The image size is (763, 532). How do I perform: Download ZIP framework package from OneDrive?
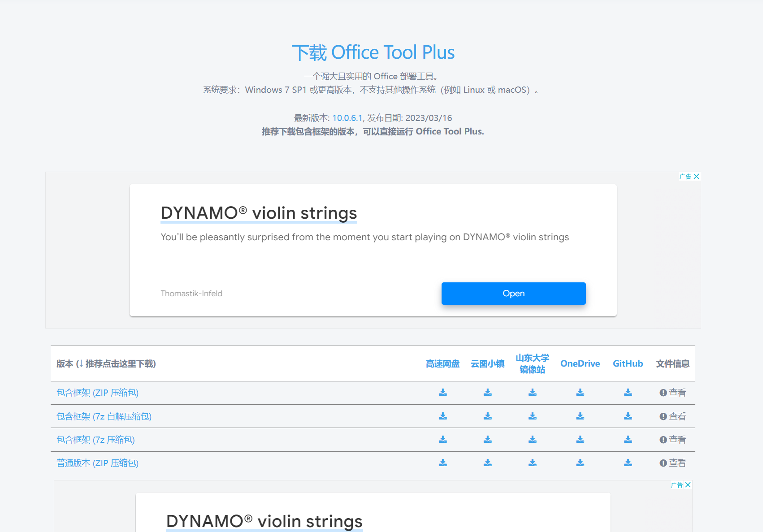[x=580, y=393]
